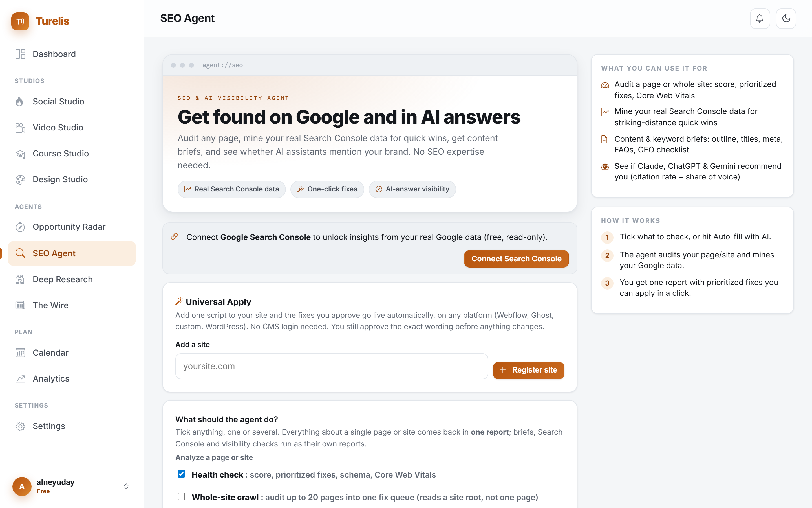Open notifications bell
Image resolution: width=812 pixels, height=508 pixels.
pyautogui.click(x=760, y=18)
